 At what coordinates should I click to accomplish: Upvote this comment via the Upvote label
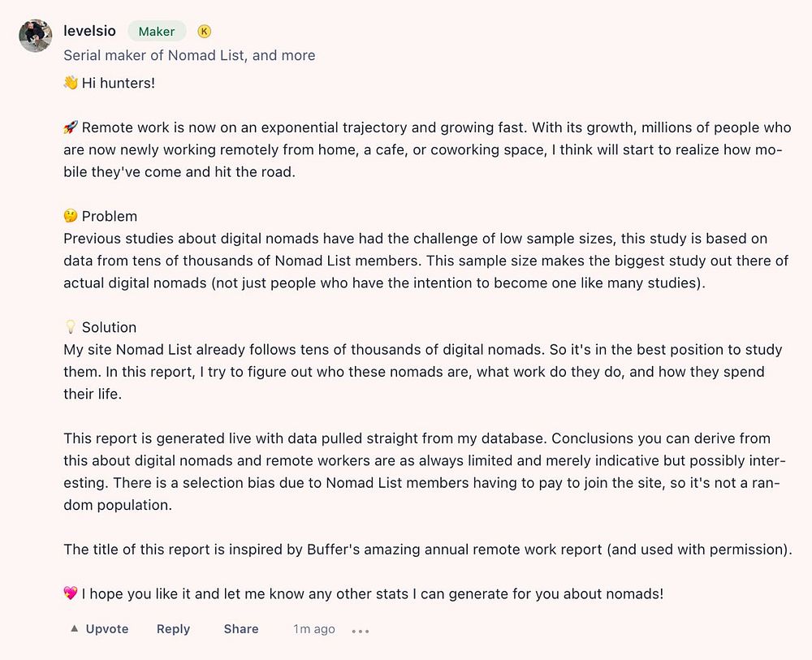click(107, 629)
